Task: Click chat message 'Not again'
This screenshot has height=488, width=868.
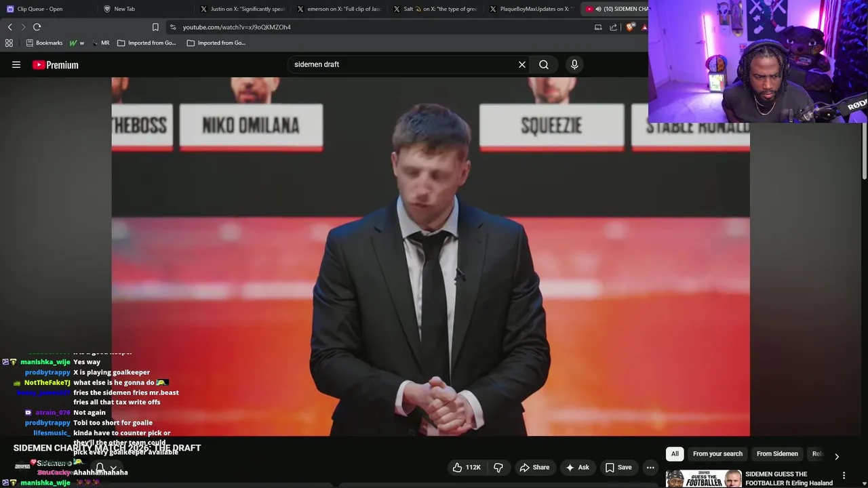Action: click(x=90, y=412)
